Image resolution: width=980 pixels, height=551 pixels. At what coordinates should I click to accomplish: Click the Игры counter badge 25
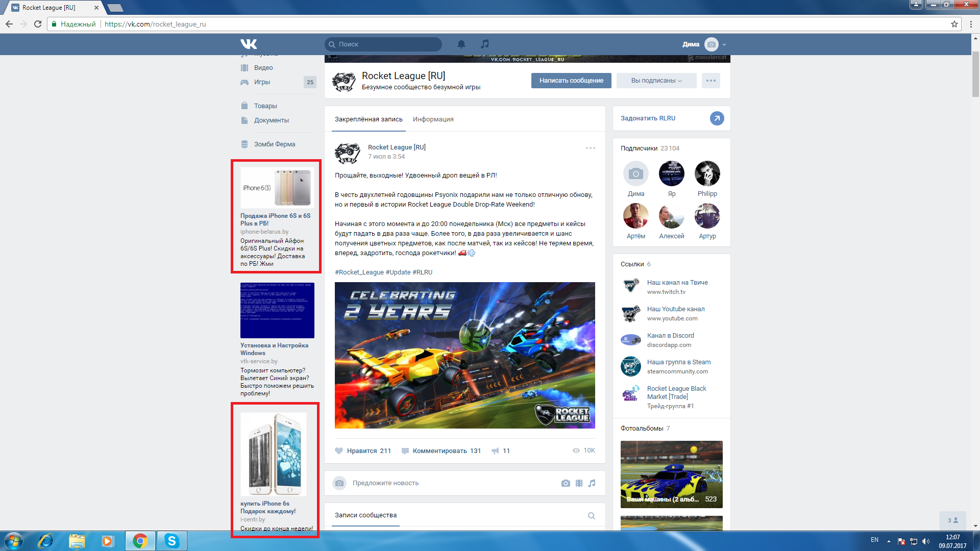pos(310,82)
